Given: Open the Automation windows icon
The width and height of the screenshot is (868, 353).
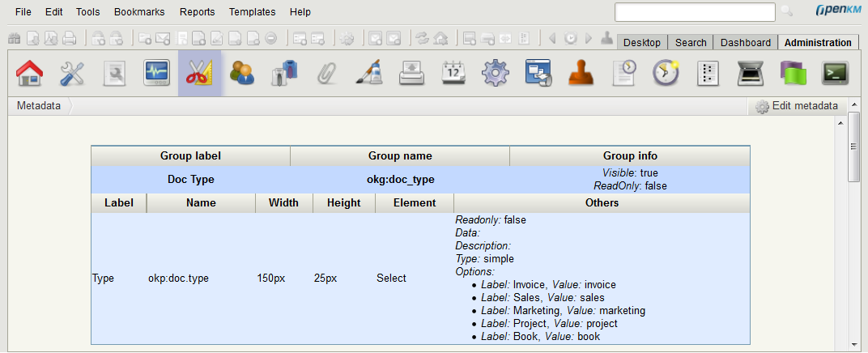Looking at the screenshot, I should (539, 73).
